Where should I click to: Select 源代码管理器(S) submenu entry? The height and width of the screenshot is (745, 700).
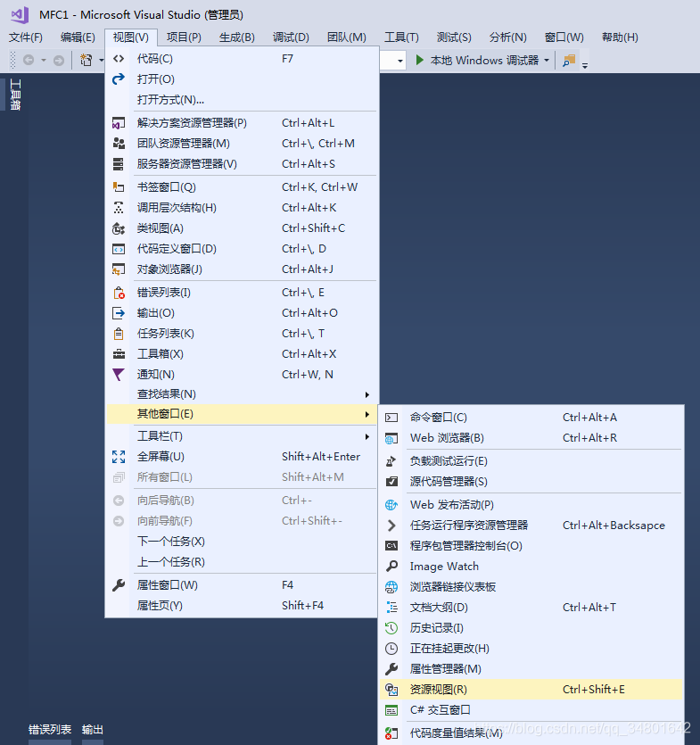531,482
